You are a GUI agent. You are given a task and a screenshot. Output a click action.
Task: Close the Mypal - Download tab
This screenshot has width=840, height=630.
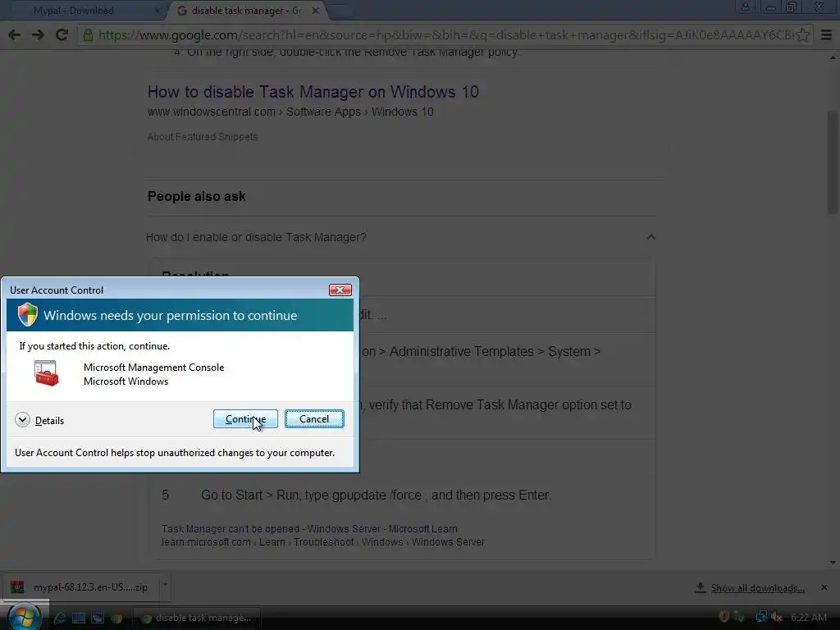coord(157,10)
